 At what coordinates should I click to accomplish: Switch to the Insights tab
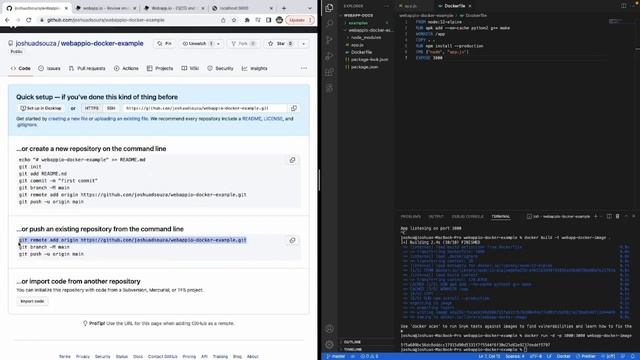tap(254, 68)
